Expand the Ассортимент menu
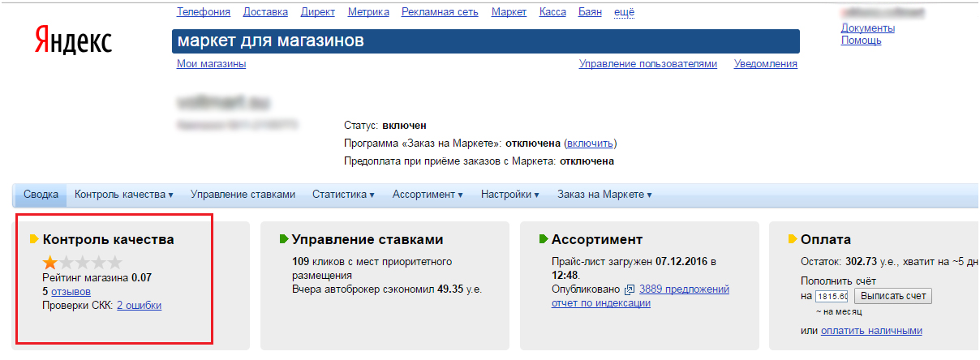980x360 pixels. [x=428, y=195]
